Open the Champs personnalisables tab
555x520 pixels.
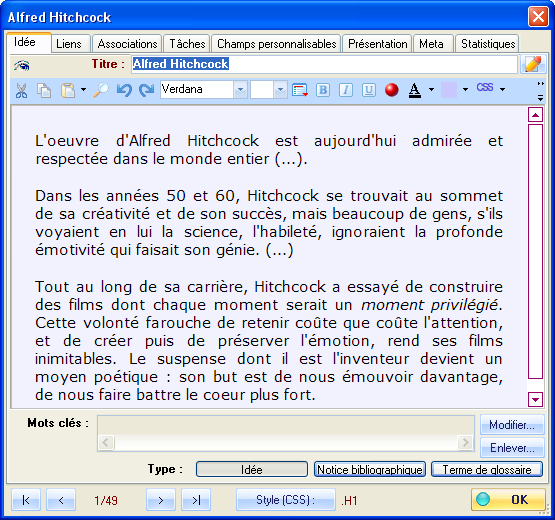276,44
